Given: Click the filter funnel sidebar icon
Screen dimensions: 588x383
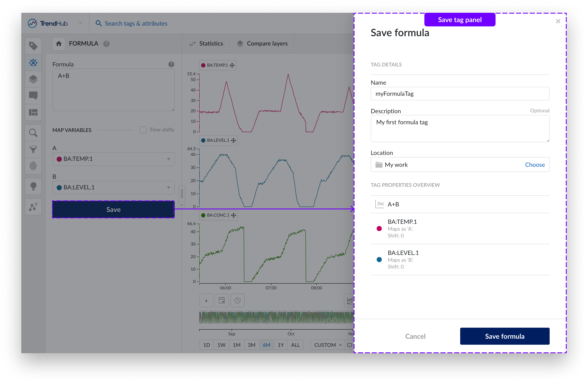Looking at the screenshot, I should click(x=33, y=149).
